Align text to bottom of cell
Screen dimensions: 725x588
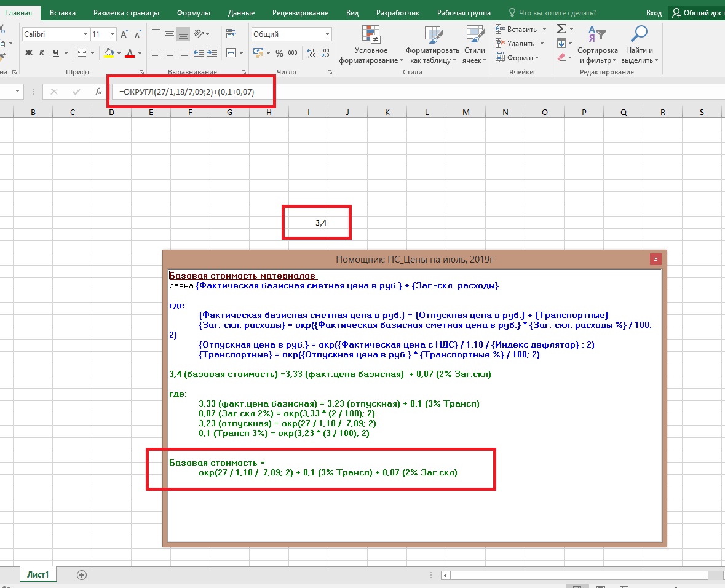pos(183,34)
